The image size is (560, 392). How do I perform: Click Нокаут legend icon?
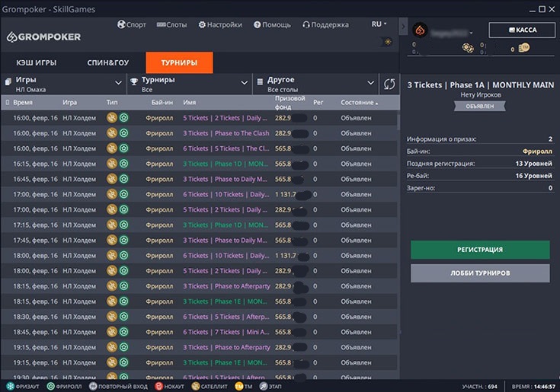pos(158,387)
